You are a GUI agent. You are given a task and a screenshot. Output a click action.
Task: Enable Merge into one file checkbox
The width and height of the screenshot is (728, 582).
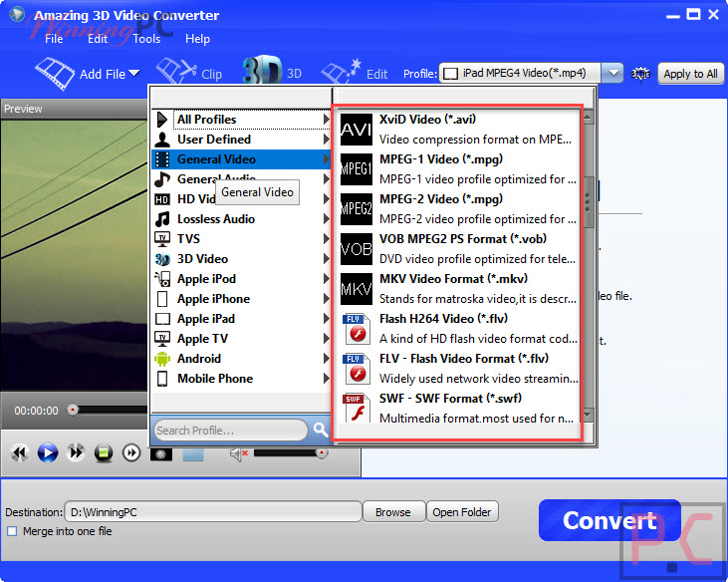(12, 531)
